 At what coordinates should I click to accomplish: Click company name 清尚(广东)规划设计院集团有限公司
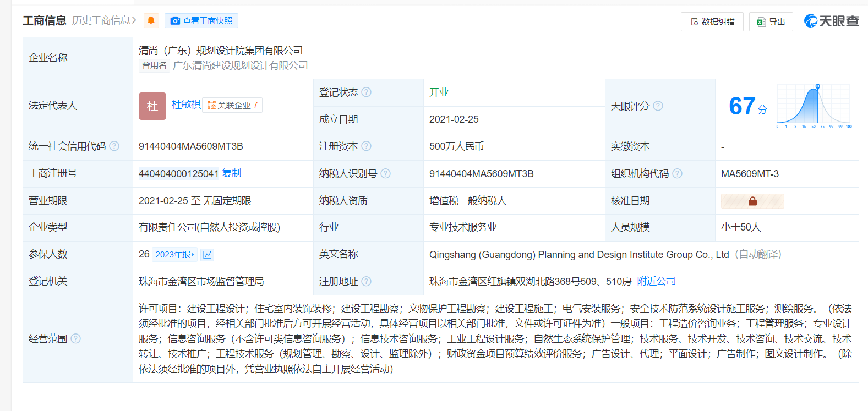[221, 51]
